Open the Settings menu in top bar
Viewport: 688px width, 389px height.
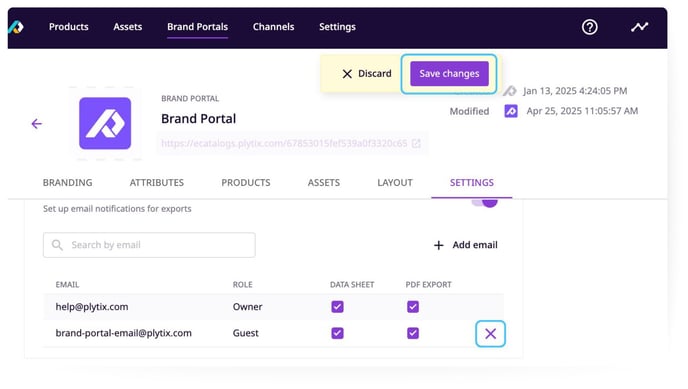tap(337, 27)
